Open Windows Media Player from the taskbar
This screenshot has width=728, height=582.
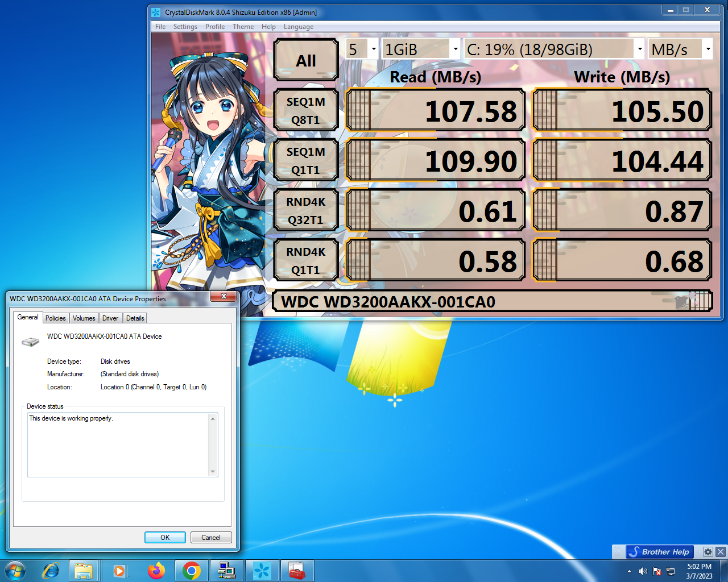(x=119, y=571)
